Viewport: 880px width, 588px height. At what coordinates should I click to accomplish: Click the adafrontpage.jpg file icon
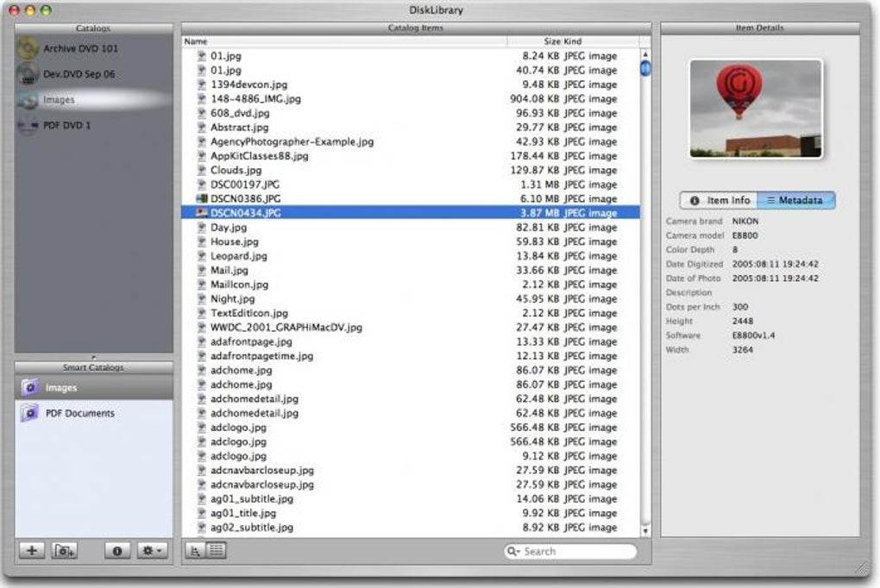[x=202, y=341]
